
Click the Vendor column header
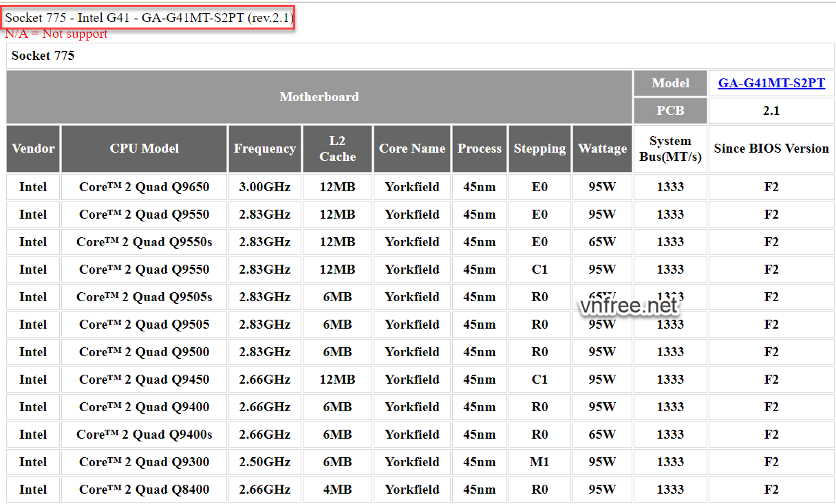pos(33,149)
